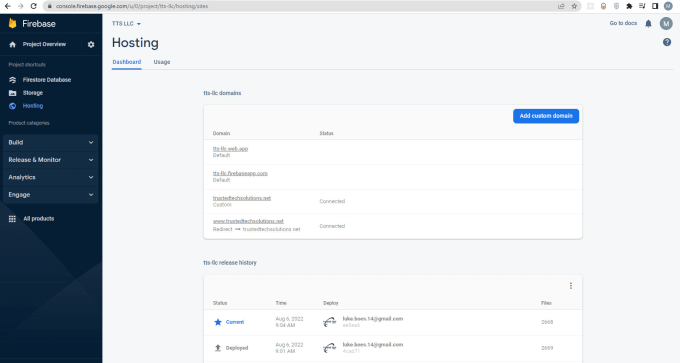This screenshot has height=363, width=680.
Task: Click the tts-llc domains heading
Action: pos(222,93)
